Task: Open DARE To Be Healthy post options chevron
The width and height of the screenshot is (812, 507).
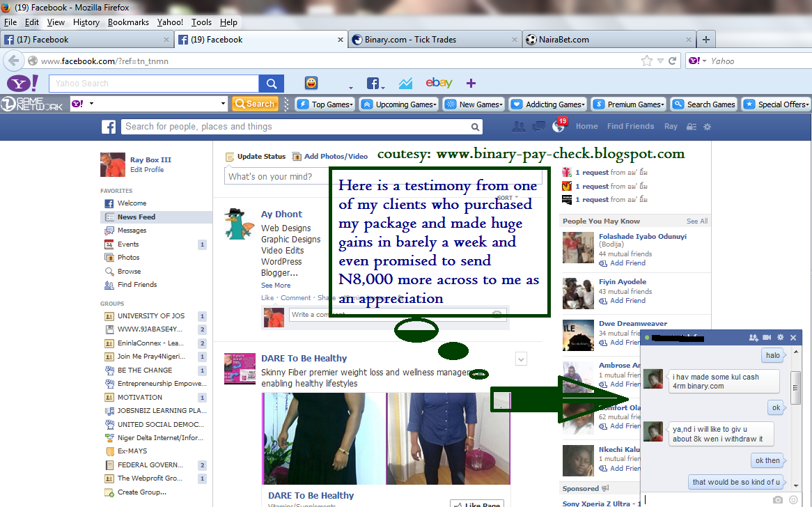Action: click(x=521, y=359)
